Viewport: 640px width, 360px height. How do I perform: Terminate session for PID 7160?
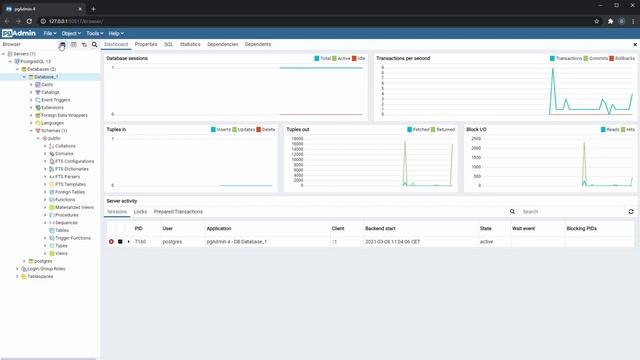click(111, 242)
